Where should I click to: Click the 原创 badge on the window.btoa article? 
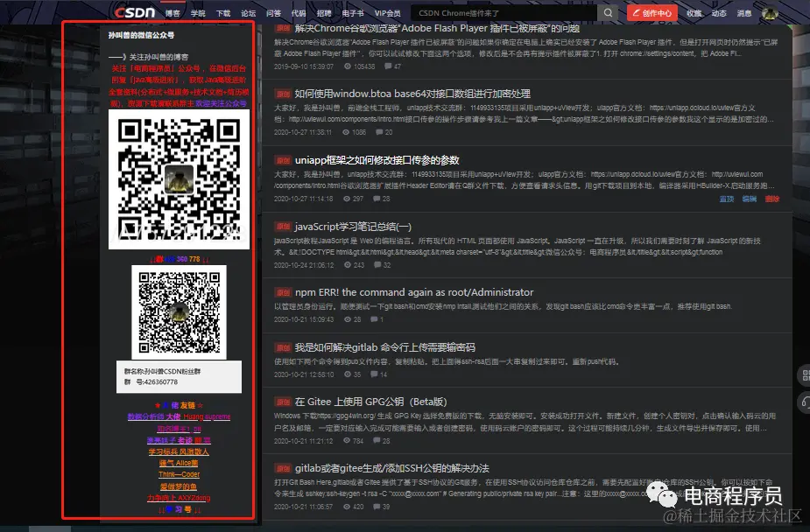click(x=283, y=94)
